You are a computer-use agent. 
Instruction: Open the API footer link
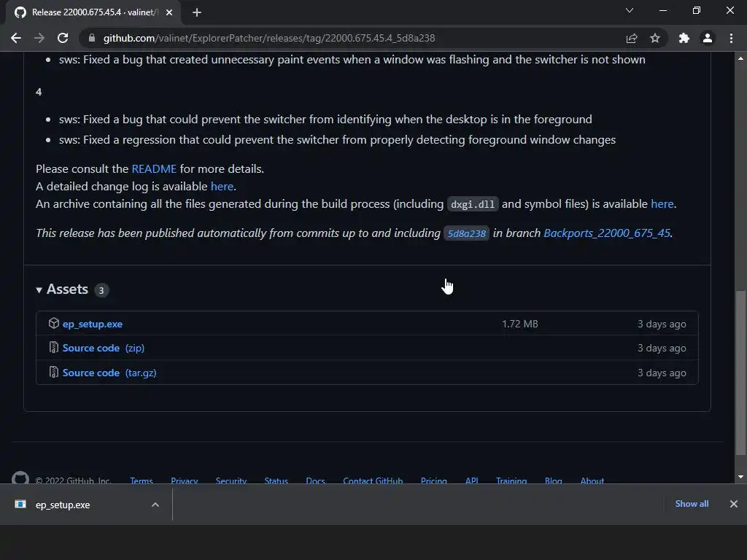[472, 480]
